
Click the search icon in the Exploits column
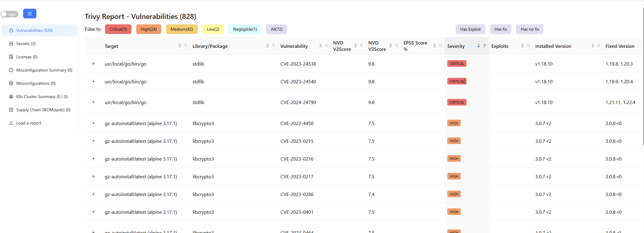pyautogui.click(x=528, y=46)
